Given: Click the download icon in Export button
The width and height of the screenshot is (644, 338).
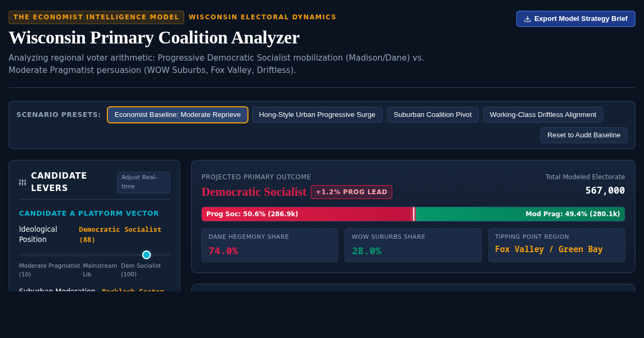Looking at the screenshot, I should pyautogui.click(x=528, y=19).
